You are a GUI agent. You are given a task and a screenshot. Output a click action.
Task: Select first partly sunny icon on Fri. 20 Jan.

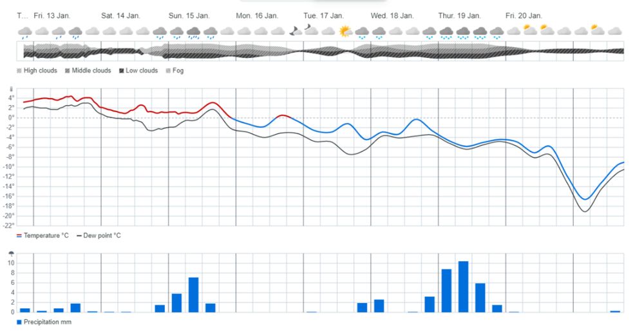point(530,29)
